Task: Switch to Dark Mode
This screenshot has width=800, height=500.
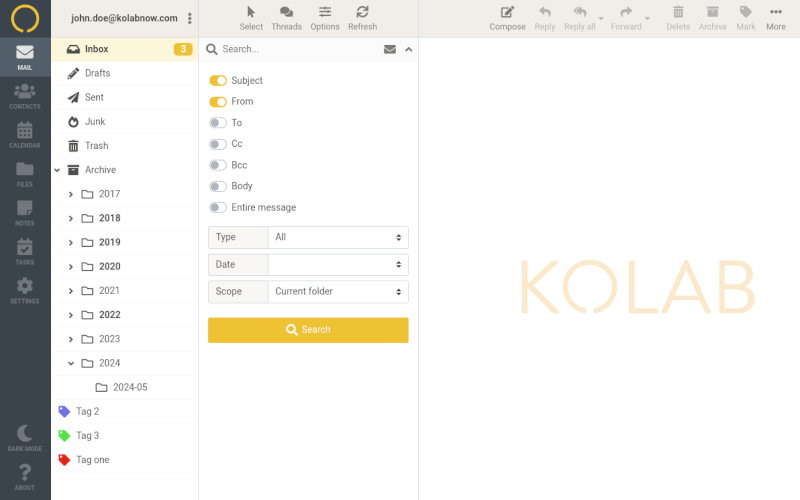Action: pyautogui.click(x=25, y=438)
